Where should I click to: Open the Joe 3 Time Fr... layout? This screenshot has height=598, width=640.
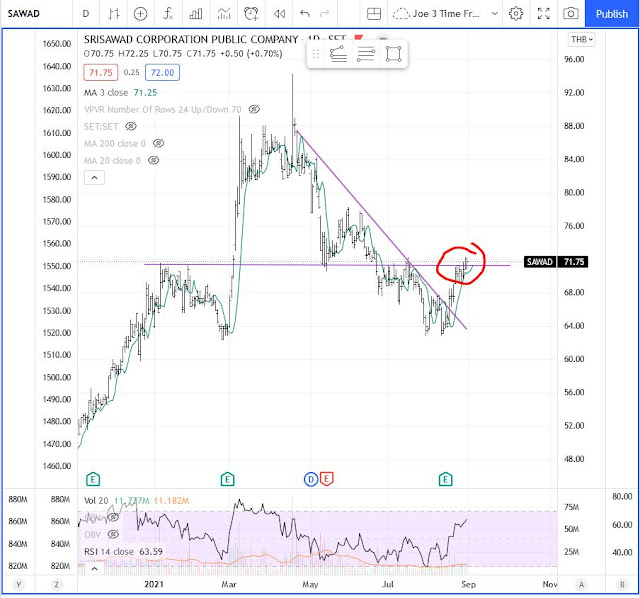[x=438, y=13]
